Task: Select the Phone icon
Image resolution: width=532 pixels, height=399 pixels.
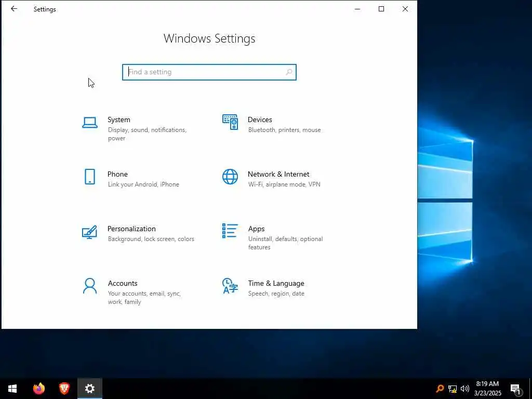Action: pyautogui.click(x=90, y=177)
